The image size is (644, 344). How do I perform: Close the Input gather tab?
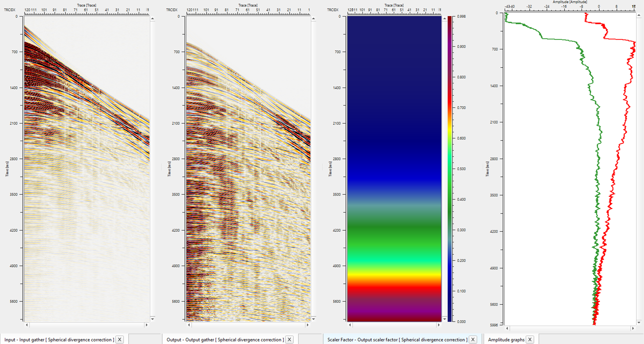[x=119, y=340]
